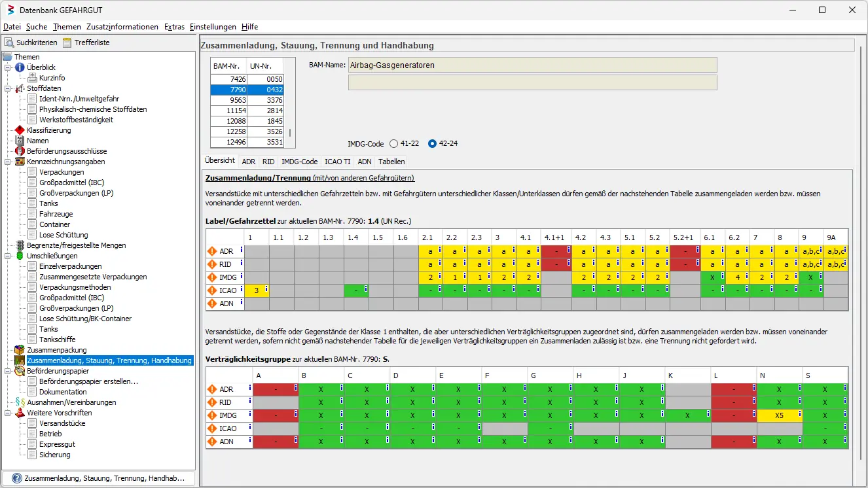Switch to the IMDG-Code tab
The width and height of the screenshot is (868, 488).
click(x=300, y=162)
